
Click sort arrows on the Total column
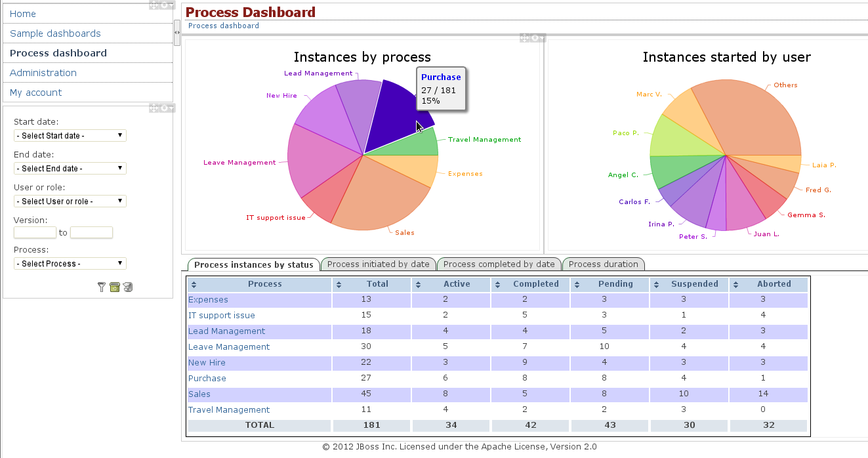pos(339,285)
